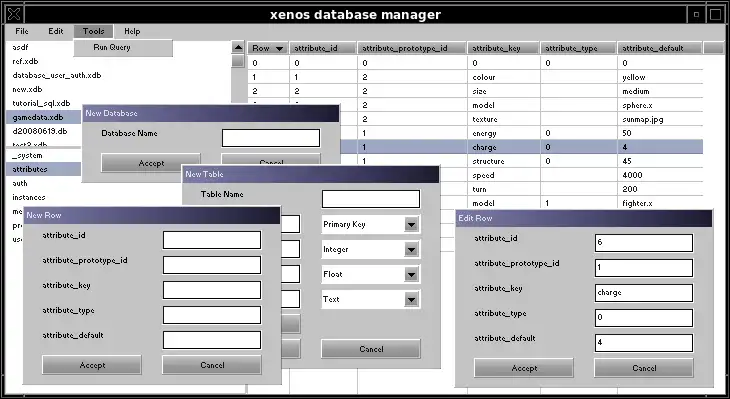
Task: Click the attribute_key column header
Action: pyautogui.click(x=503, y=48)
